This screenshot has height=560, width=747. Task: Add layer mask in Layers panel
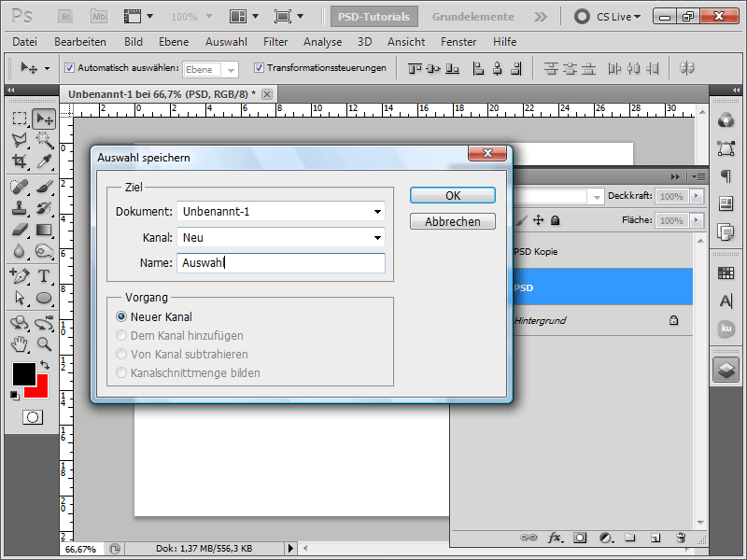(x=580, y=538)
